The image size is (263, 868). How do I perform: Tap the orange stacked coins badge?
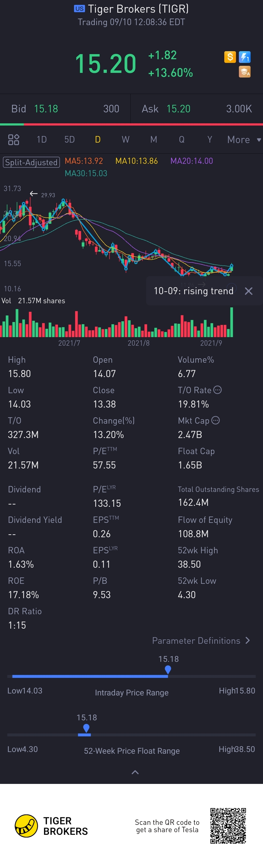pos(244,72)
